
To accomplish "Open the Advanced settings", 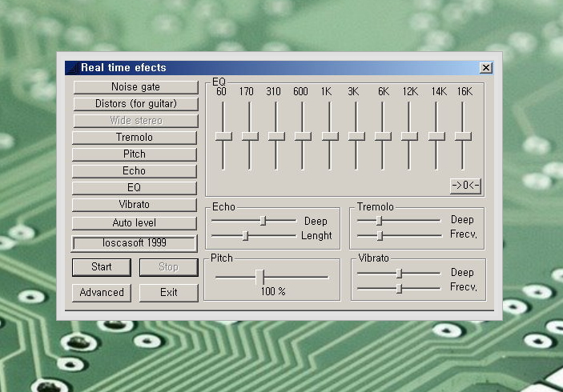I will 102,293.
